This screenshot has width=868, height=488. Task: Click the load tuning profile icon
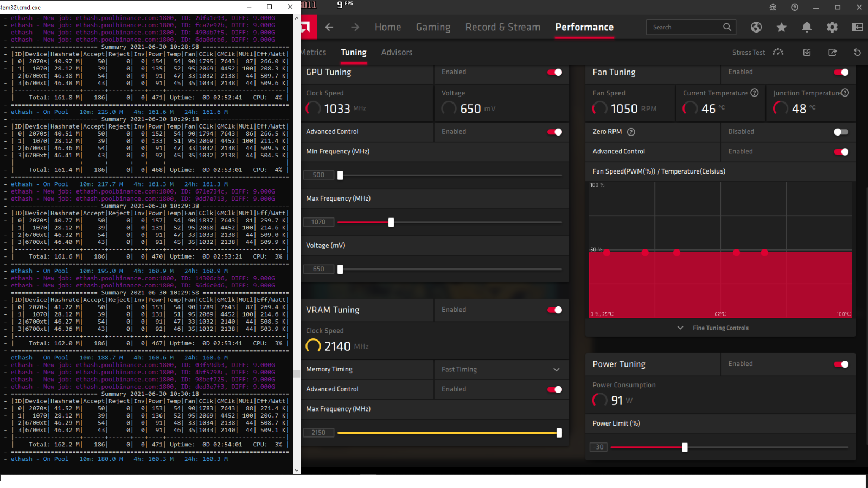tap(807, 52)
